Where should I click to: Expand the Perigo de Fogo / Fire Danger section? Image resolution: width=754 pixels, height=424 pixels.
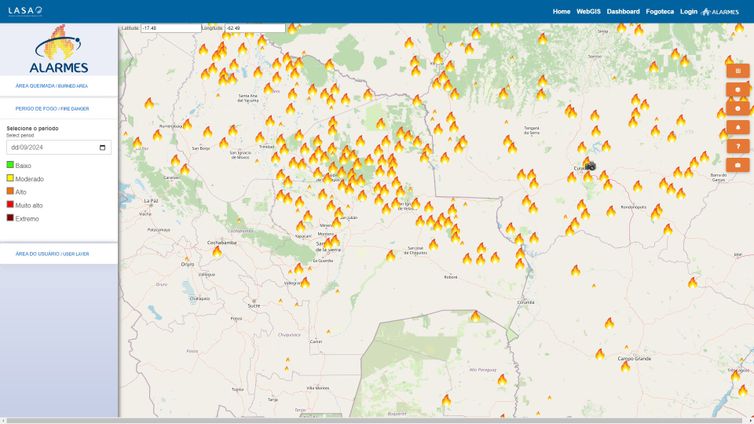[x=52, y=108]
